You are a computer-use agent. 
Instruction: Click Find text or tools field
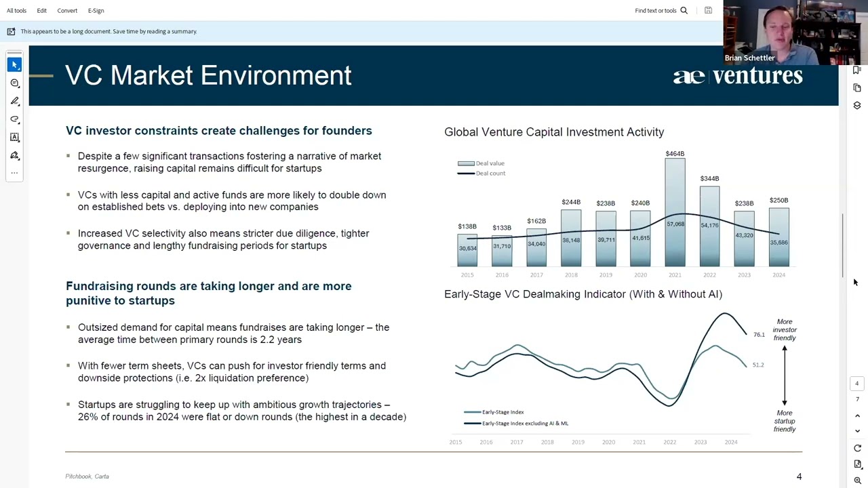(655, 10)
